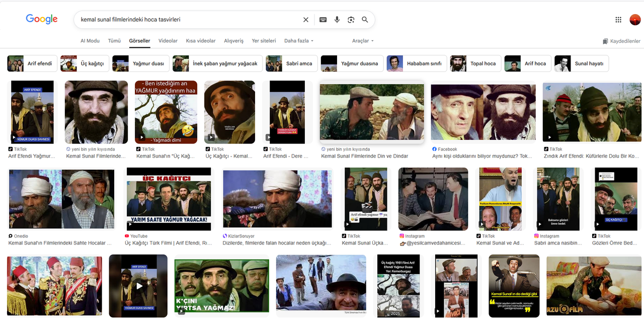
Task: Open the Kemal Sunal Filmlerinde Din ve Dindar image
Action: click(372, 112)
